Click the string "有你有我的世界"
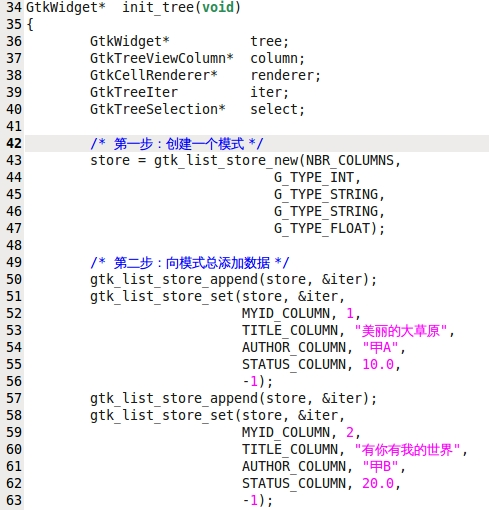Image resolution: width=489 pixels, height=510 pixels. click(x=407, y=450)
